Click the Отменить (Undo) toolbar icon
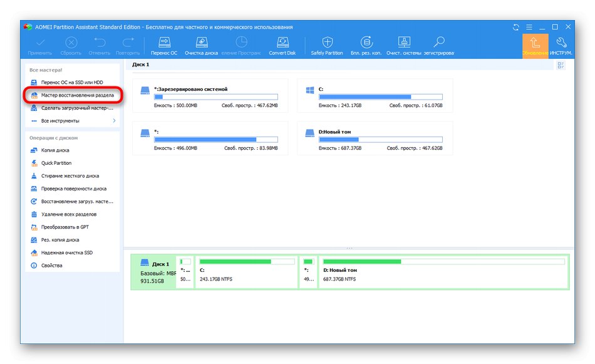The width and height of the screenshot is (595, 364). coord(100,42)
